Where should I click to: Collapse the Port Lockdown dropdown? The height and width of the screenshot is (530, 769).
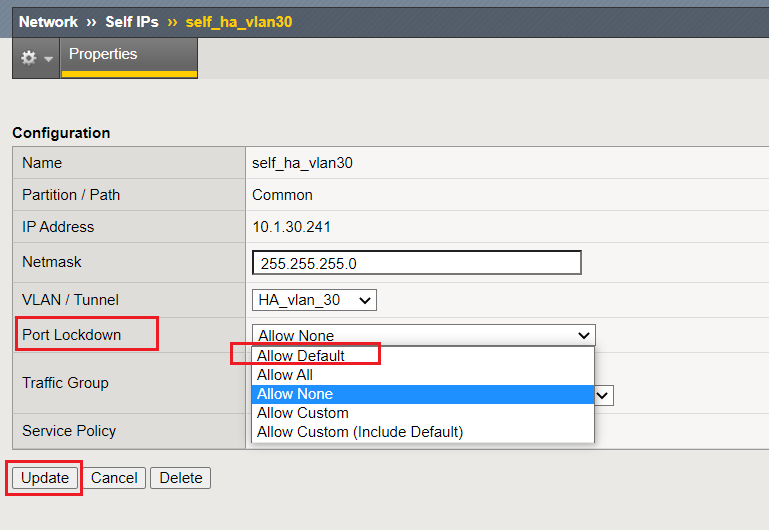[x=424, y=335]
